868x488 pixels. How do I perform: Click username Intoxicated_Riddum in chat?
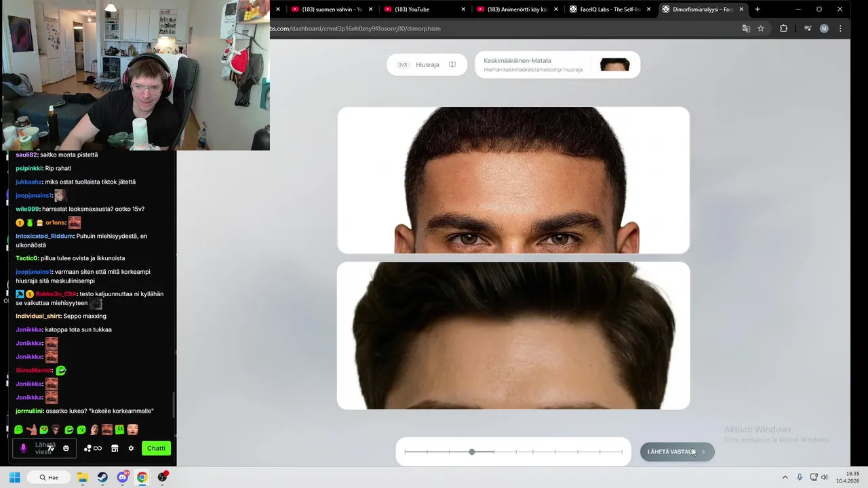[44, 236]
